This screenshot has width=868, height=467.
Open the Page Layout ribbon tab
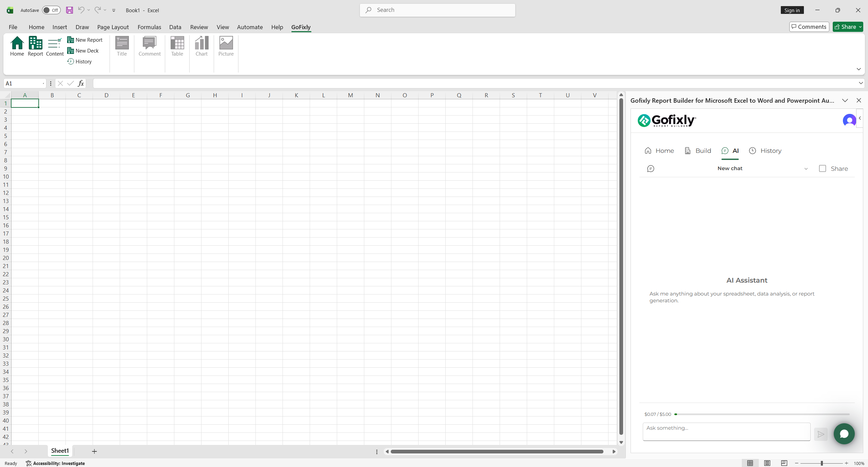pyautogui.click(x=113, y=27)
